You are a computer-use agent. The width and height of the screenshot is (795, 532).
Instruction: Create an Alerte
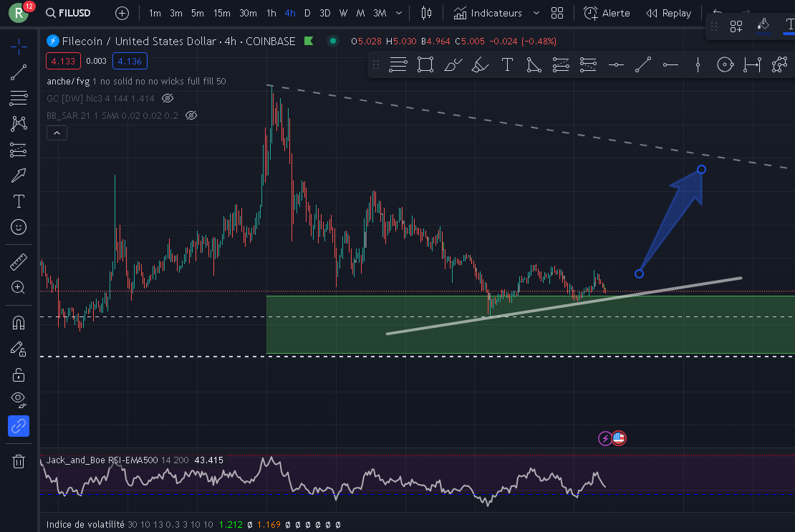tap(607, 13)
